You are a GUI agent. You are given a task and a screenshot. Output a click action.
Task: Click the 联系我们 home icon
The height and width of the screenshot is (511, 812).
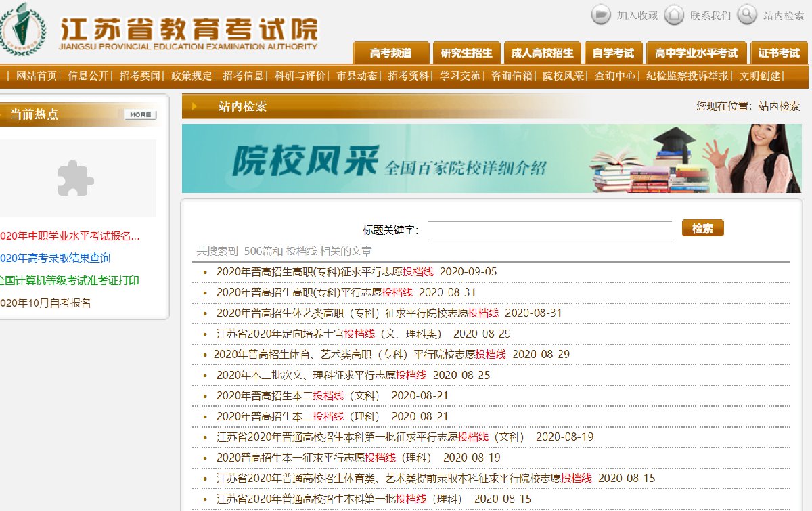click(674, 14)
